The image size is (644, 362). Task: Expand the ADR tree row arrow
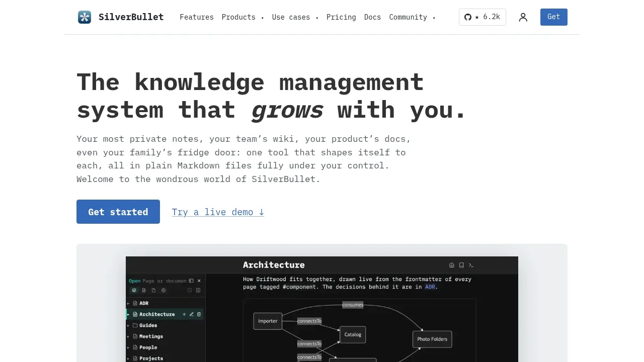tap(128, 303)
